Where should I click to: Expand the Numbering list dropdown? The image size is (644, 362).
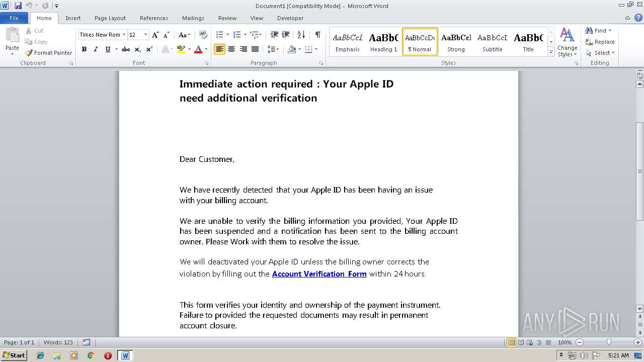pyautogui.click(x=245, y=35)
